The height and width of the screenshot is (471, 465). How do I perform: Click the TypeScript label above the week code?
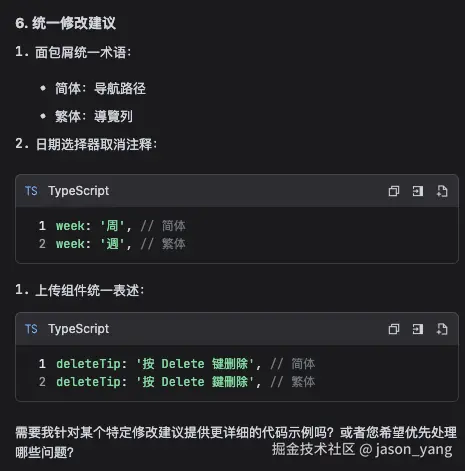[79, 191]
